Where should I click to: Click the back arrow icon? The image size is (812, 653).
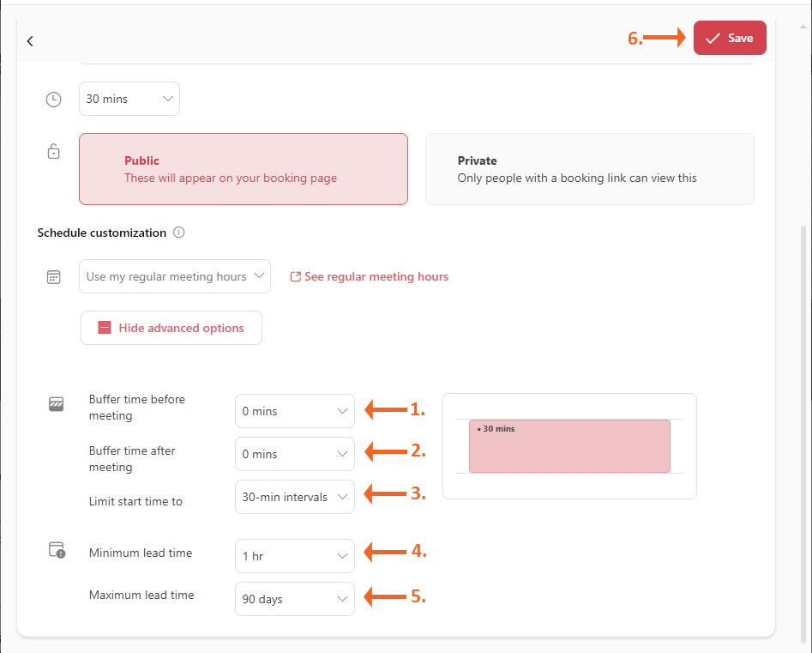pyautogui.click(x=30, y=41)
